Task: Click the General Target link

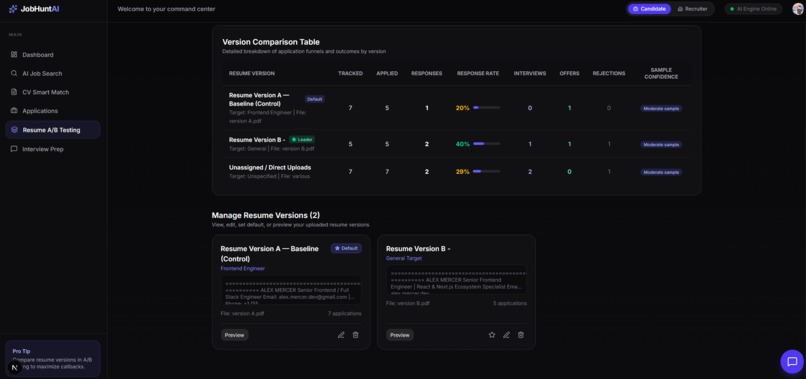Action: tap(404, 258)
